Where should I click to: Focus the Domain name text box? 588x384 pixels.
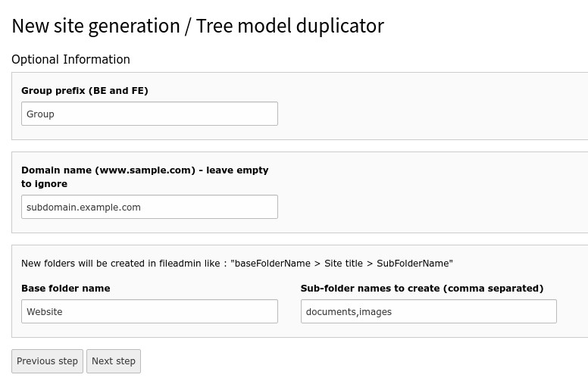click(149, 207)
